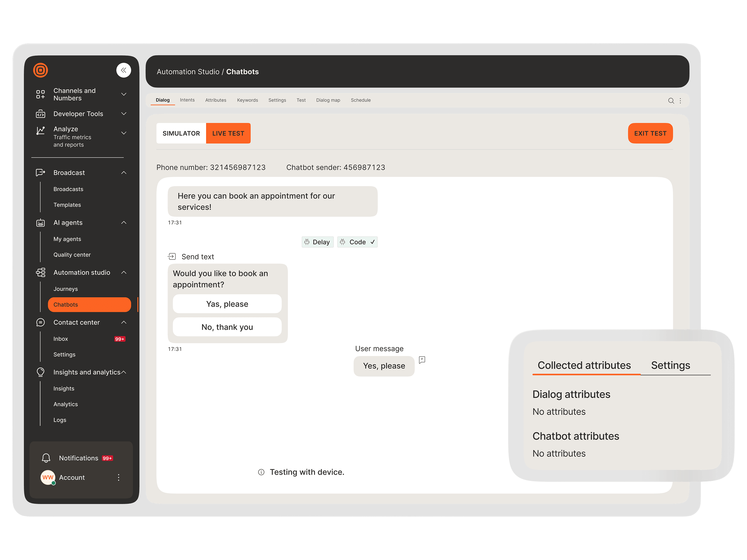Open account options three-dot menu
The height and width of the screenshot is (560, 747).
coord(119,477)
